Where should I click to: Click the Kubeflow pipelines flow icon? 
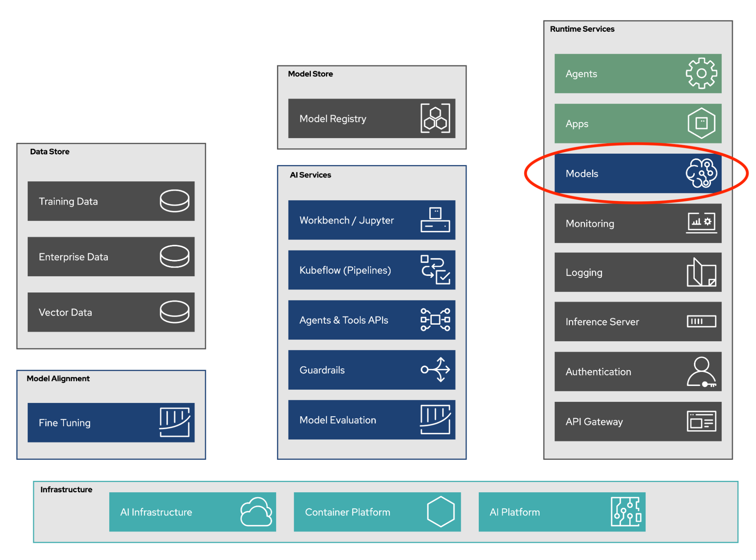(435, 270)
